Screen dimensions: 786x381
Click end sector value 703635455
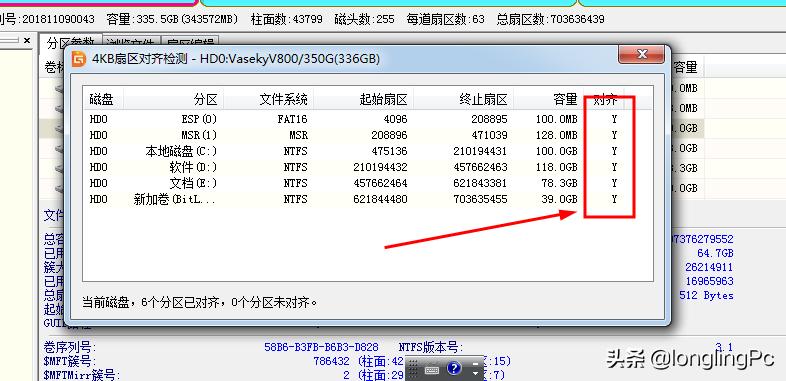point(480,200)
